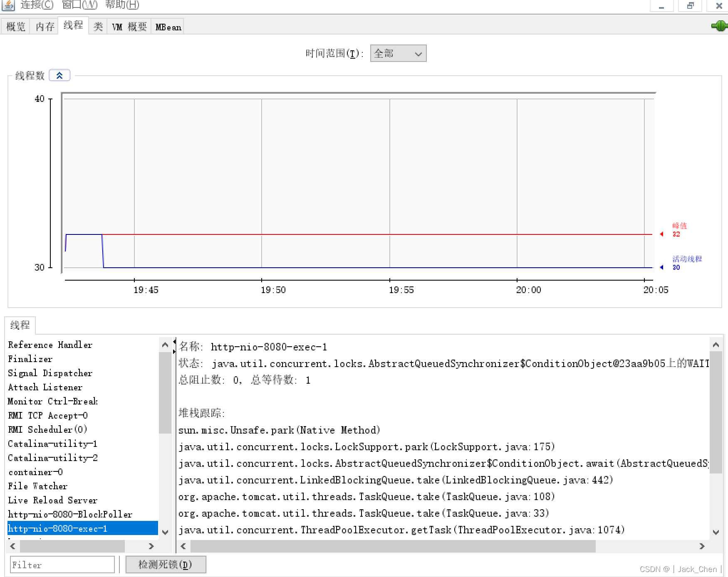Screen dimensions: 728x577
Task: Switch to the 概览 tab
Action: (16, 27)
